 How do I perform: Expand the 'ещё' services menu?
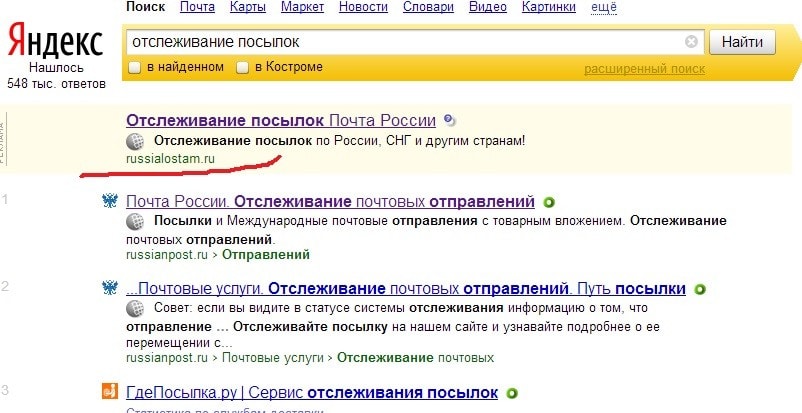tap(604, 7)
